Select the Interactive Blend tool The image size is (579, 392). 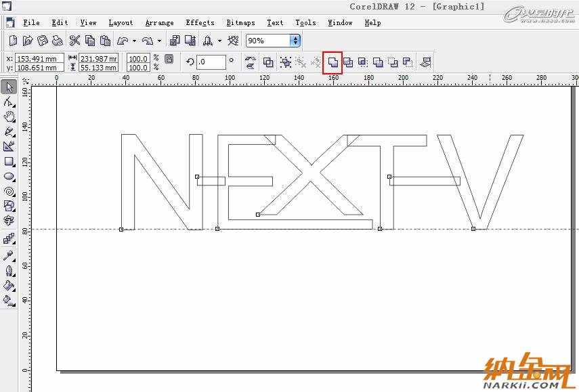pos(9,239)
